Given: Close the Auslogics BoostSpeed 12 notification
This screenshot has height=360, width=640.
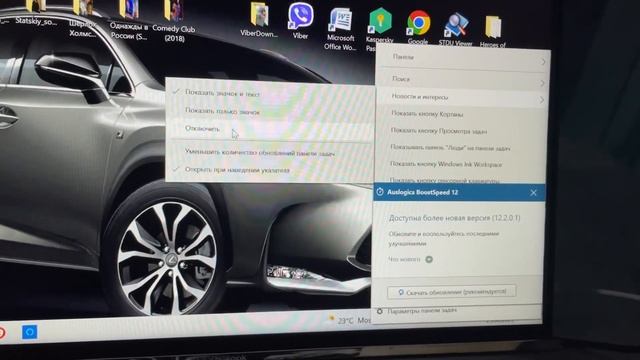Looking at the screenshot, I should (533, 193).
